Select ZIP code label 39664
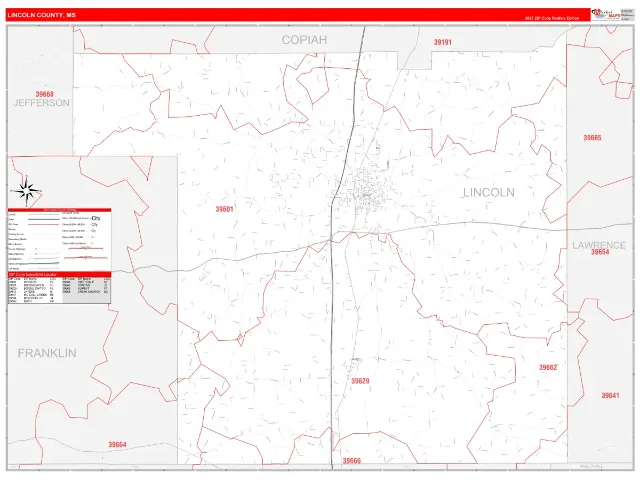Viewport: 640px width, 480px height. [118, 444]
